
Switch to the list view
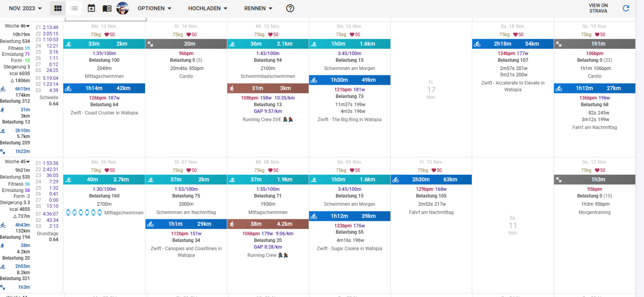coord(74,8)
